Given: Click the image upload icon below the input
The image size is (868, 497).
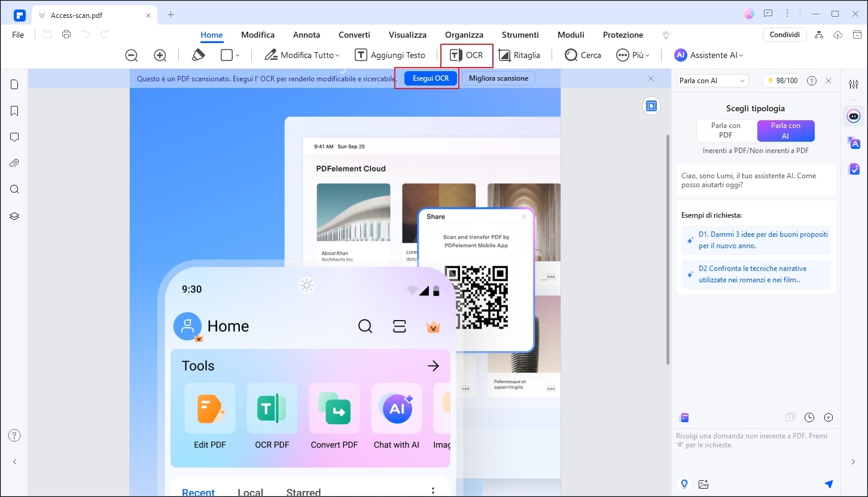Looking at the screenshot, I should pos(703,484).
